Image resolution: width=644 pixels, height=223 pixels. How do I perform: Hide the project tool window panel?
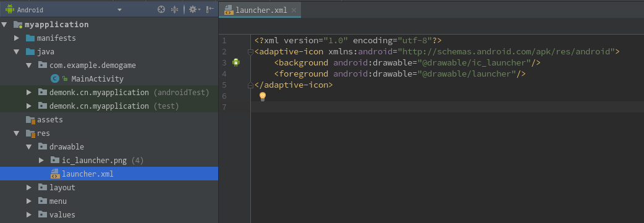click(x=210, y=9)
